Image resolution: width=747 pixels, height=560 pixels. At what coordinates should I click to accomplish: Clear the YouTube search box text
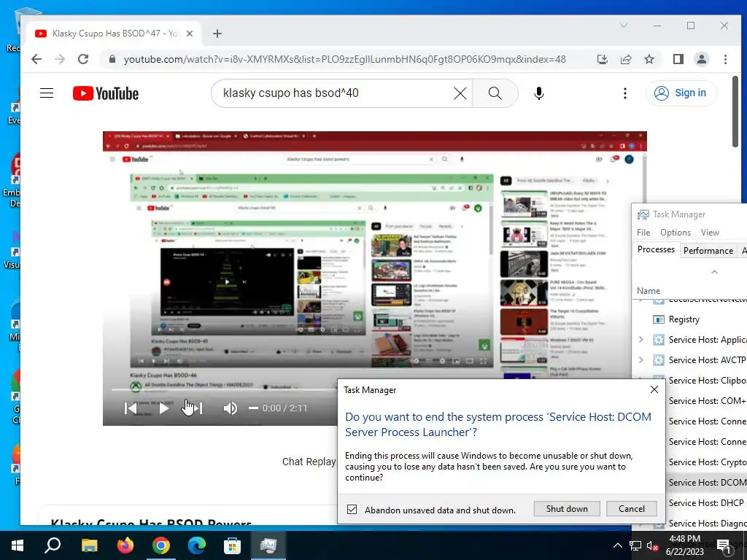(460, 93)
